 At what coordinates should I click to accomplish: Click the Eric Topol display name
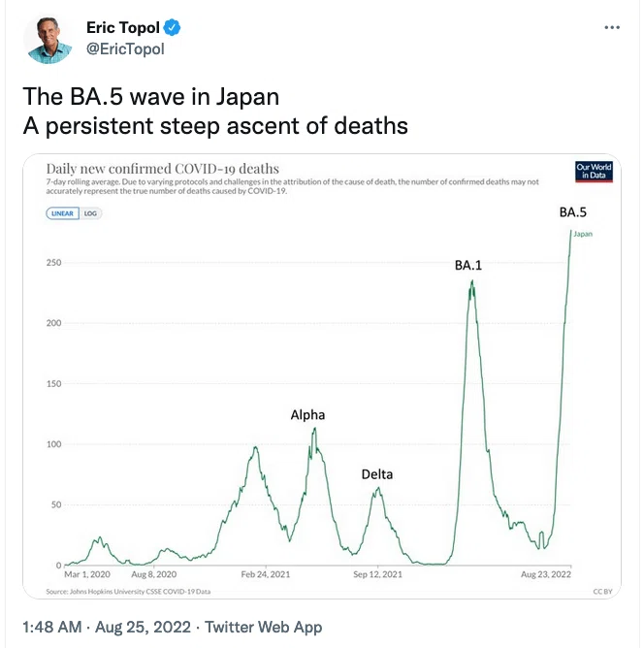tap(122, 28)
